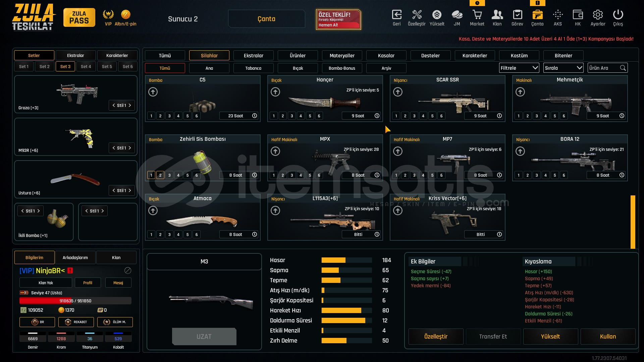Click the Transfer Et button
The image size is (644, 362).
[493, 337]
